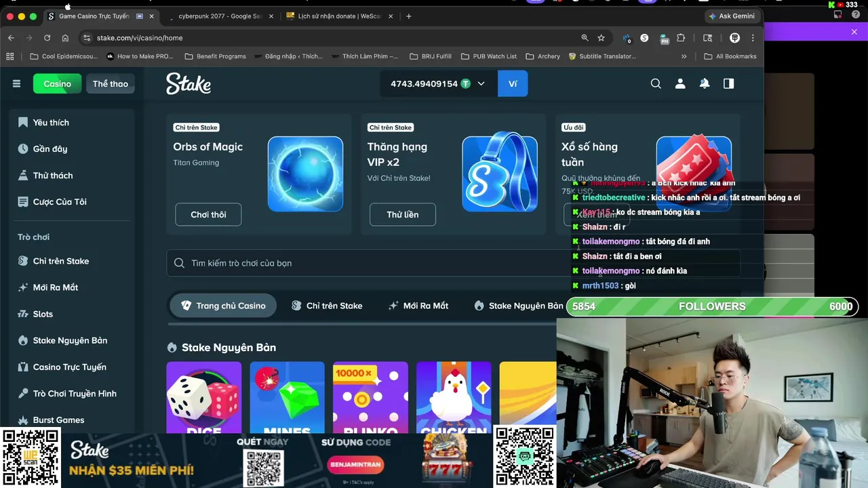Reload the current page
Viewport: 868px width, 488px height.
coord(47,38)
